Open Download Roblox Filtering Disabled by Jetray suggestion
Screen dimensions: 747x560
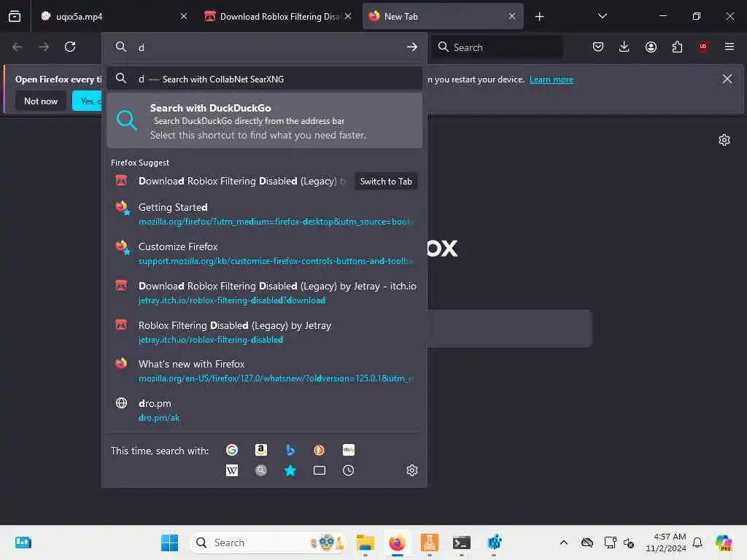[x=264, y=292]
